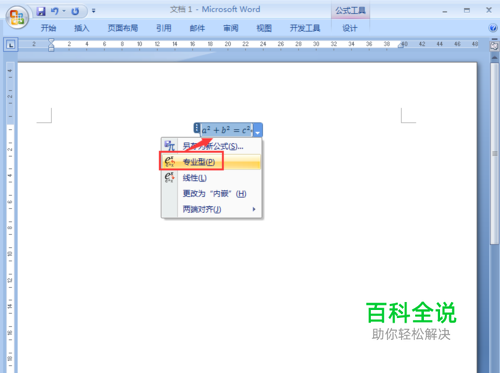Select 线性(L) format option

point(212,178)
